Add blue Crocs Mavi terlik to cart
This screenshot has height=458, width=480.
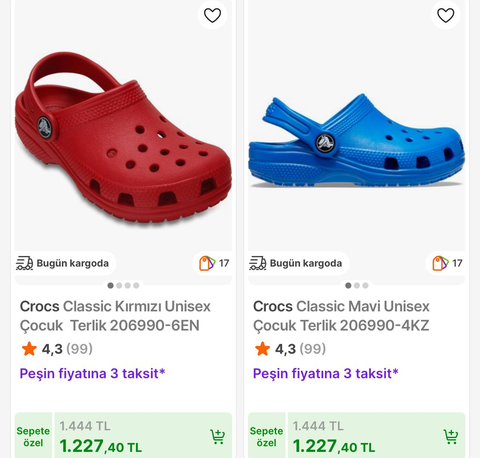click(x=451, y=437)
